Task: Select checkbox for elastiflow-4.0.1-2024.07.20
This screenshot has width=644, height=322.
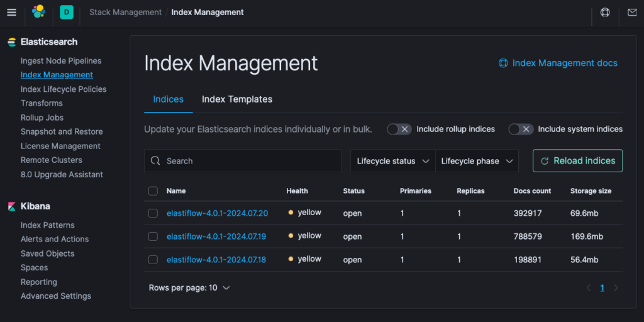Action: [x=153, y=213]
